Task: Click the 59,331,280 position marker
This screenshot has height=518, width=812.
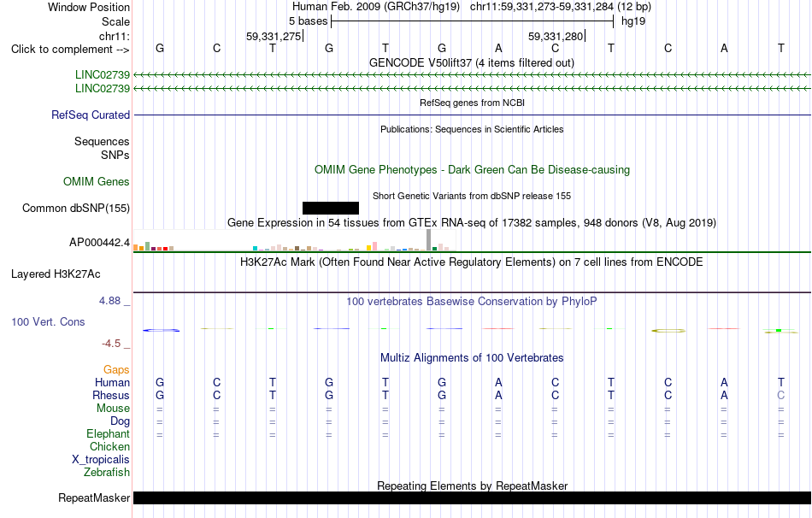Action: [x=556, y=36]
